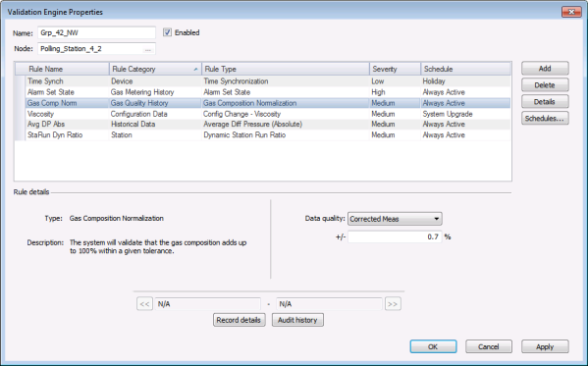Sort by Rule Category column header
Image resolution: width=588 pixels, height=366 pixels.
(155, 69)
